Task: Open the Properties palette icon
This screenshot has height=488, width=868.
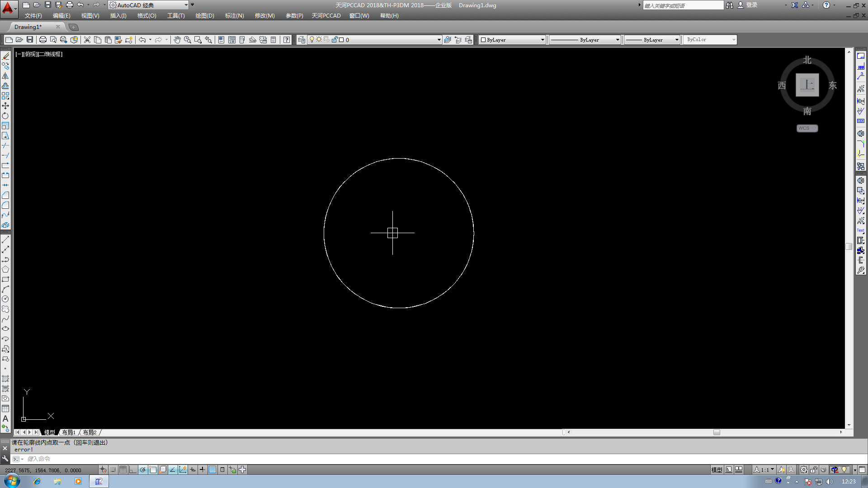Action: [x=222, y=40]
